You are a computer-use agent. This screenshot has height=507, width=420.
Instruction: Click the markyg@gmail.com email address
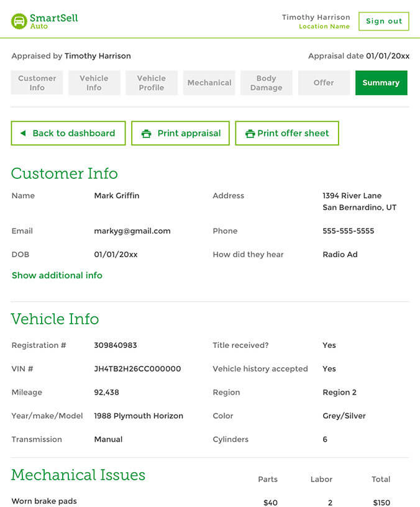pyautogui.click(x=132, y=231)
